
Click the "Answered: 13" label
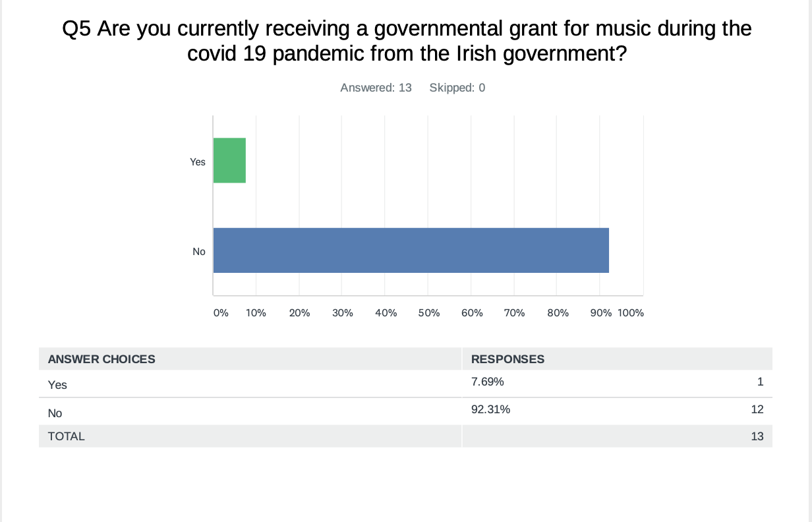click(x=376, y=88)
